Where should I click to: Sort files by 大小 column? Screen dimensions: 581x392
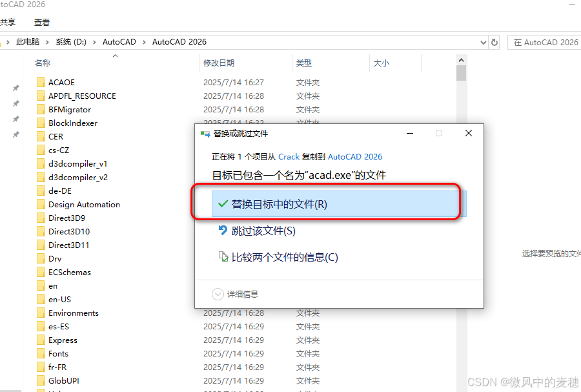click(382, 63)
